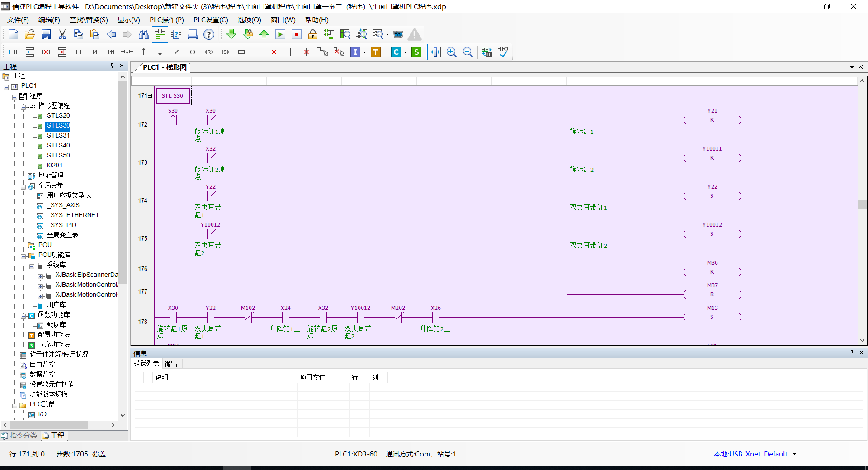Click the green Run PLC play button
The image size is (868, 470).
(280, 35)
